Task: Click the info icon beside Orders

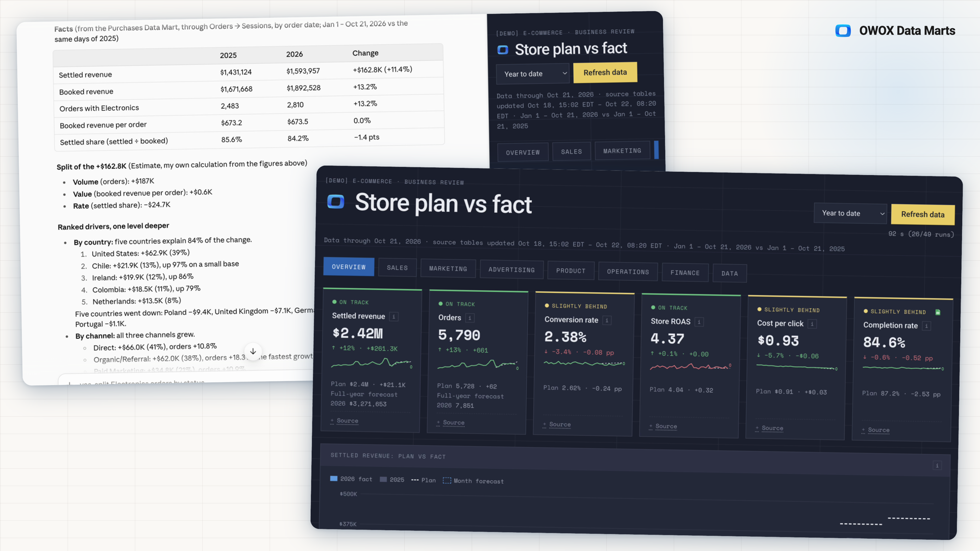Action: tap(470, 318)
